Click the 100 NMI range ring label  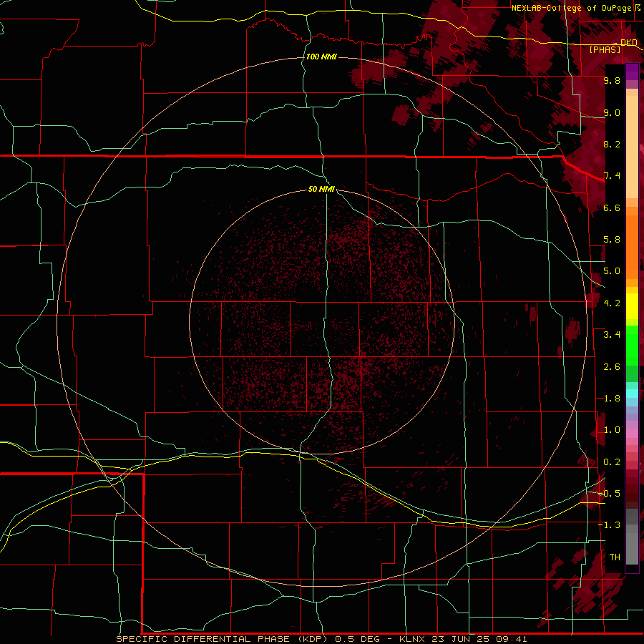click(321, 57)
